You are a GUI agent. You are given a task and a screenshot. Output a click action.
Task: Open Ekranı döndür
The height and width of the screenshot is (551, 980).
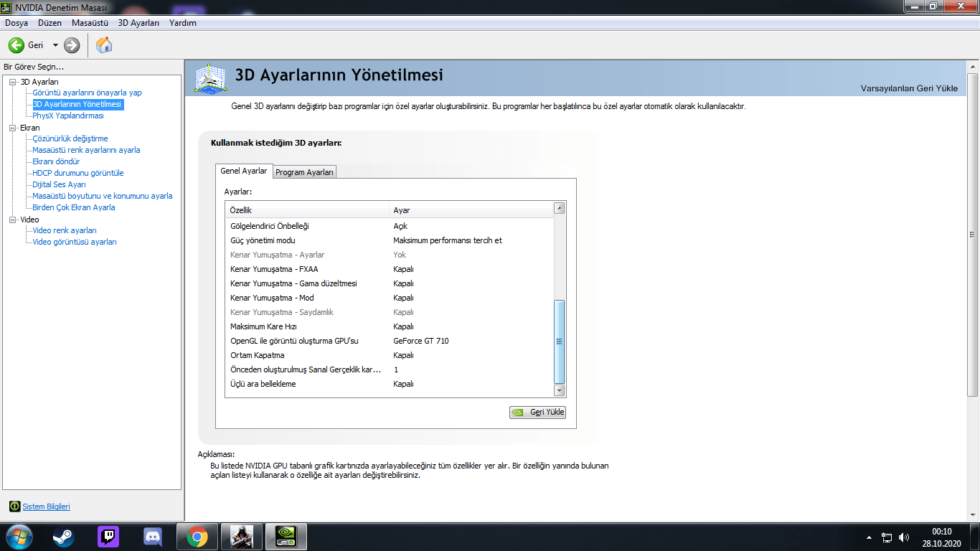coord(56,161)
